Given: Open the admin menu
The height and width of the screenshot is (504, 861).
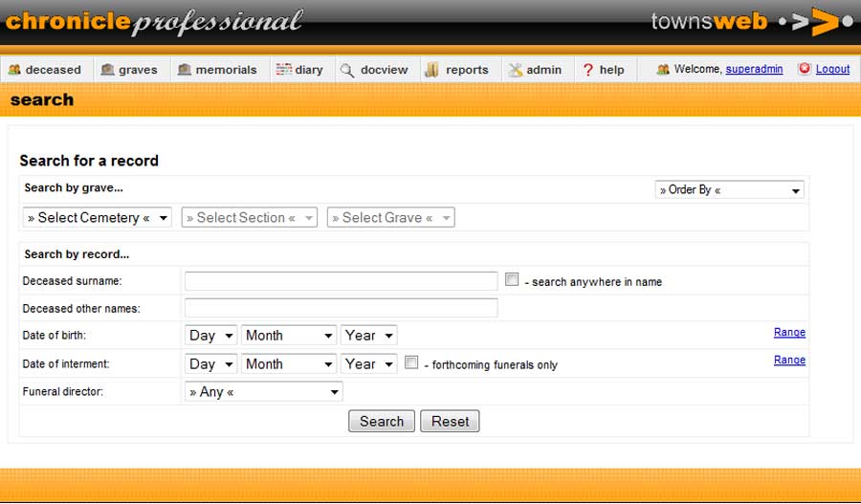Looking at the screenshot, I should coord(538,70).
